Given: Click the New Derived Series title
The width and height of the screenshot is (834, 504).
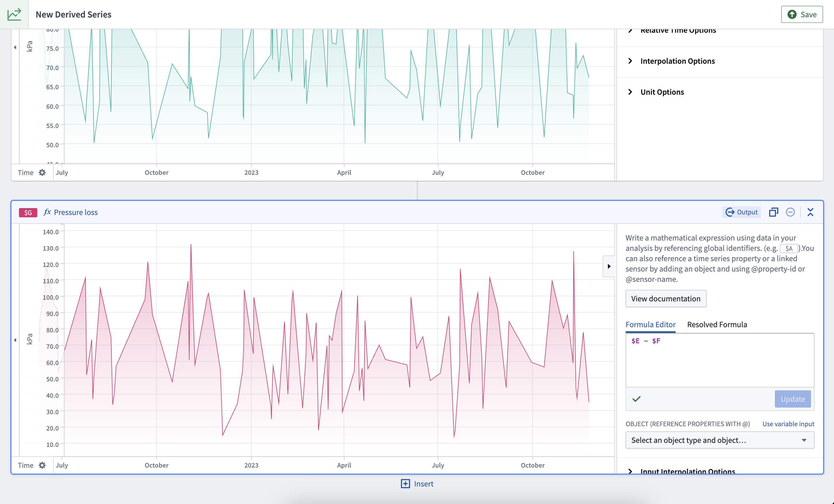Looking at the screenshot, I should pyautogui.click(x=73, y=14).
